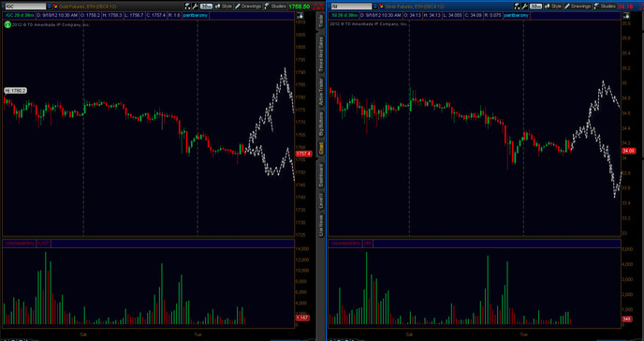The image size is (644, 341).
Task: Open Drawings menu on Silver chart
Action: (577, 7)
